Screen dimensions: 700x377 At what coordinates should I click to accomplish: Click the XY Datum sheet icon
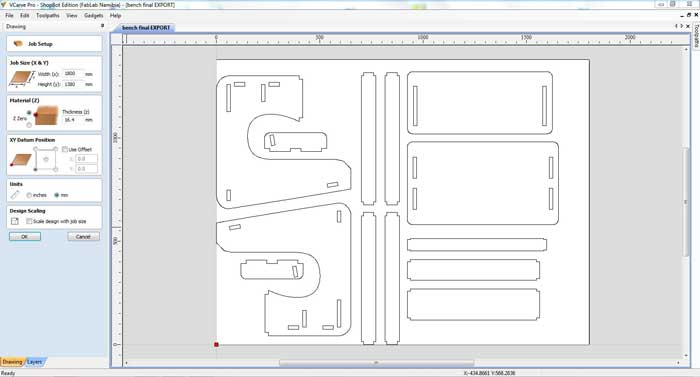click(x=21, y=159)
